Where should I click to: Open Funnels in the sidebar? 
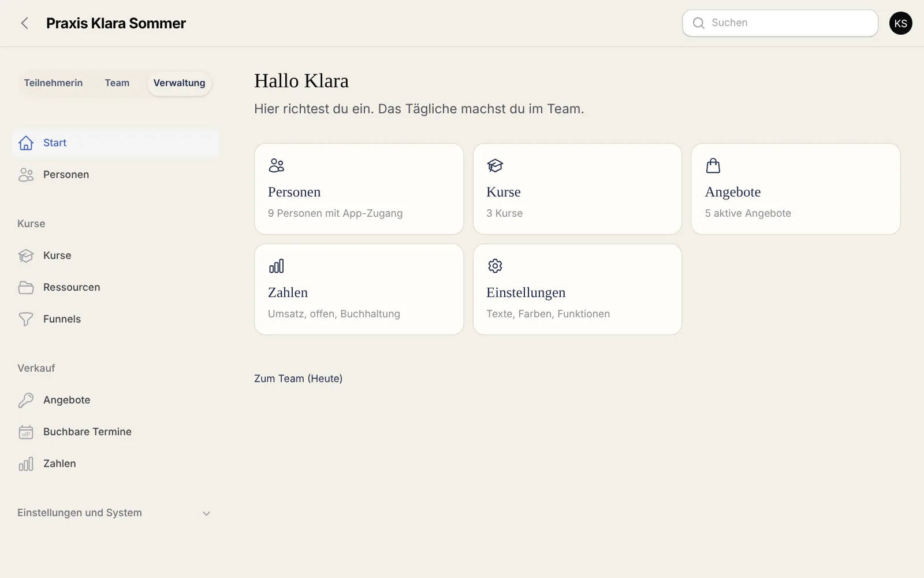tap(115, 319)
